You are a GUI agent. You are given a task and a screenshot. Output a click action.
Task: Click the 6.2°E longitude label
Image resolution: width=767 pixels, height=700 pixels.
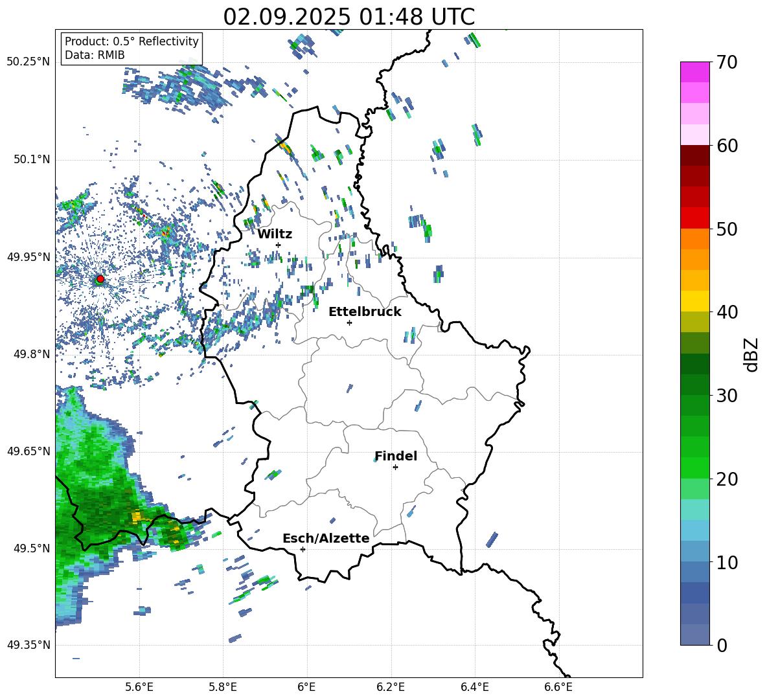pyautogui.click(x=391, y=687)
